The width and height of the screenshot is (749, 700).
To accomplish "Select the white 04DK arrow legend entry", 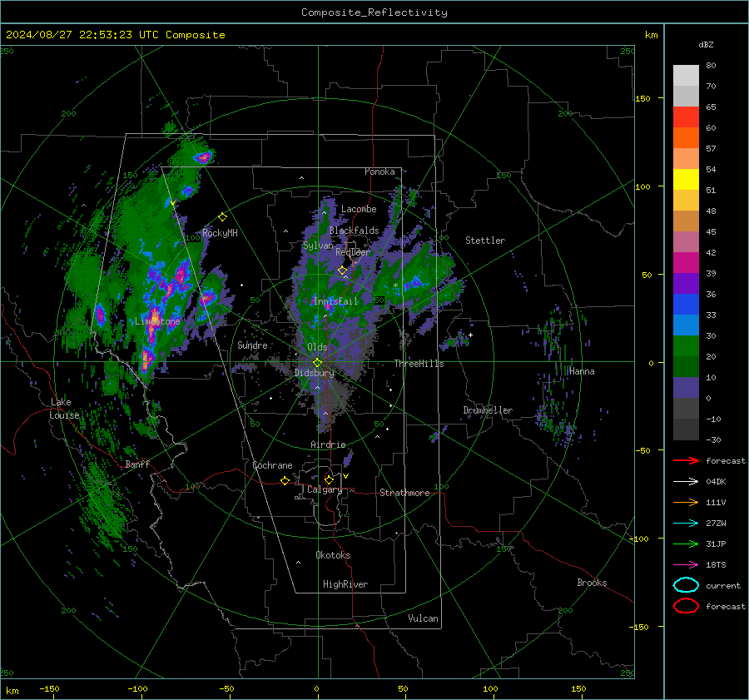I will [686, 481].
